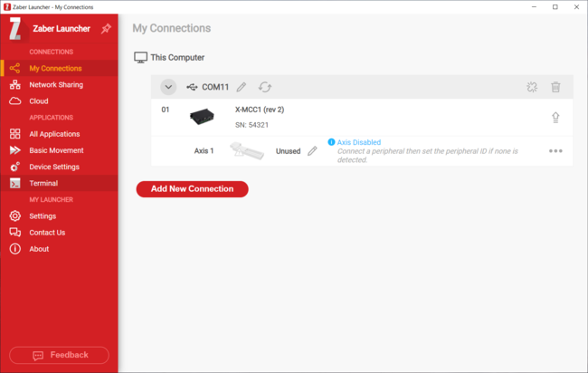Open the About page
This screenshot has width=588, height=373.
pyautogui.click(x=39, y=249)
